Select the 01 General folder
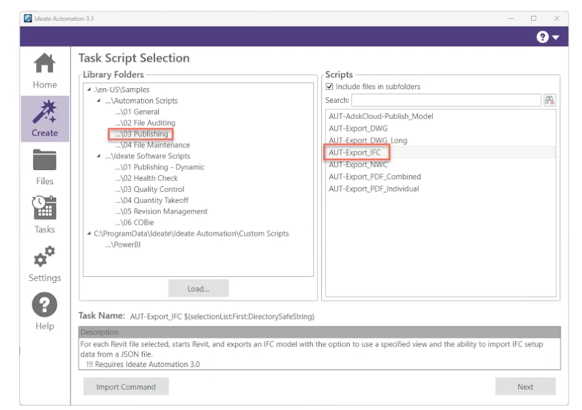582x410 pixels. 137,112
